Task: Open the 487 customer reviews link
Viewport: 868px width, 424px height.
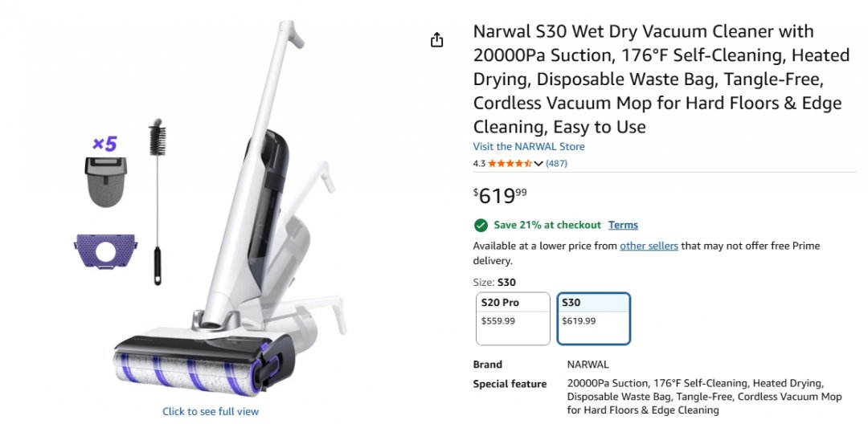Action: coord(557,164)
